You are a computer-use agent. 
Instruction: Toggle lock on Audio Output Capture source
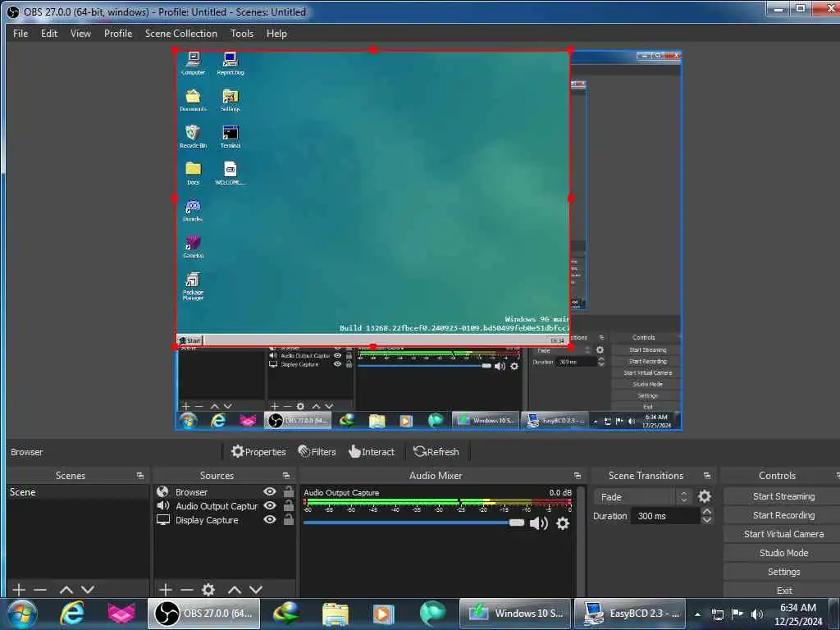point(289,505)
